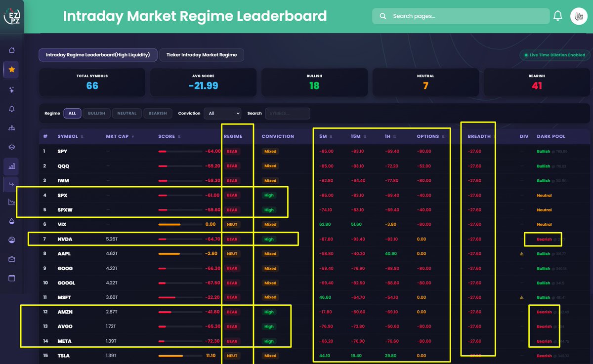Select the ALL regime filter
Viewport: 593px width, 364px height.
pos(72,113)
